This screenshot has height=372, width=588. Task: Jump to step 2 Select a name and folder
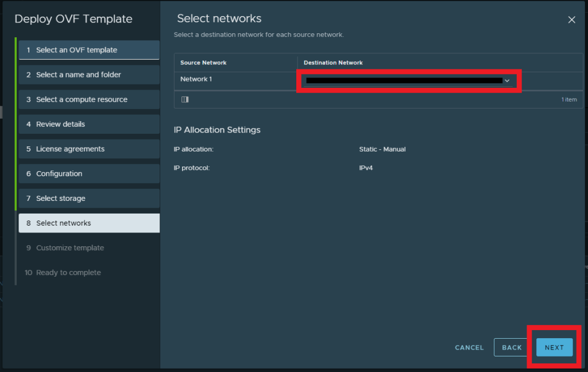pos(89,75)
